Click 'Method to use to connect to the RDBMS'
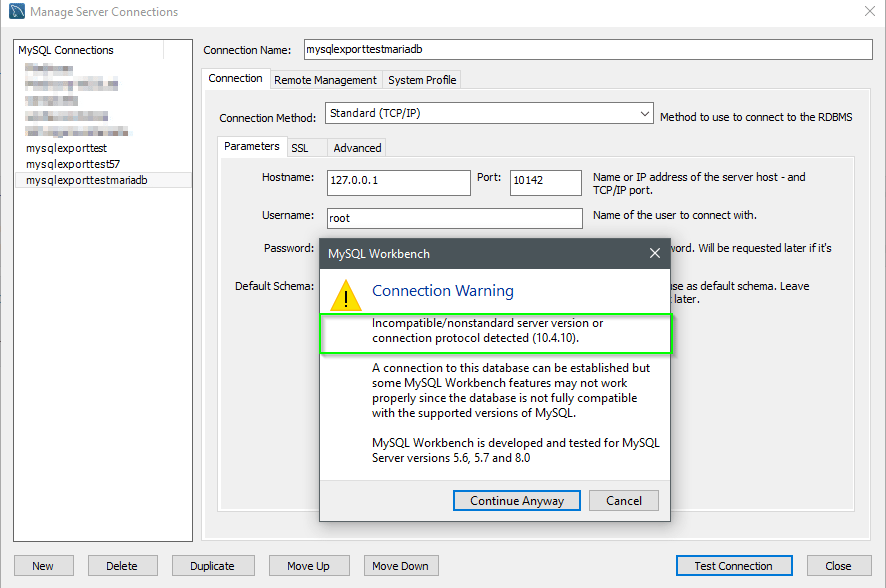Viewport: 886px width, 588px height. tap(756, 117)
